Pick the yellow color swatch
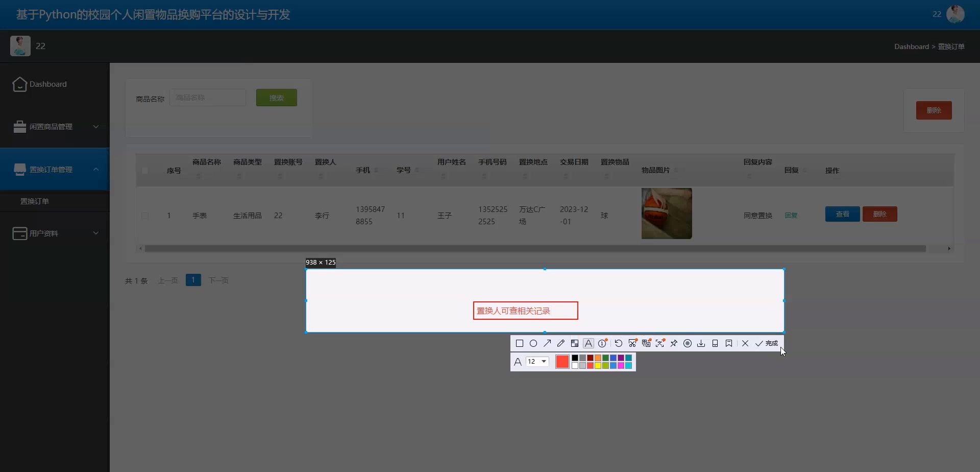This screenshot has width=980, height=472. (x=598, y=365)
